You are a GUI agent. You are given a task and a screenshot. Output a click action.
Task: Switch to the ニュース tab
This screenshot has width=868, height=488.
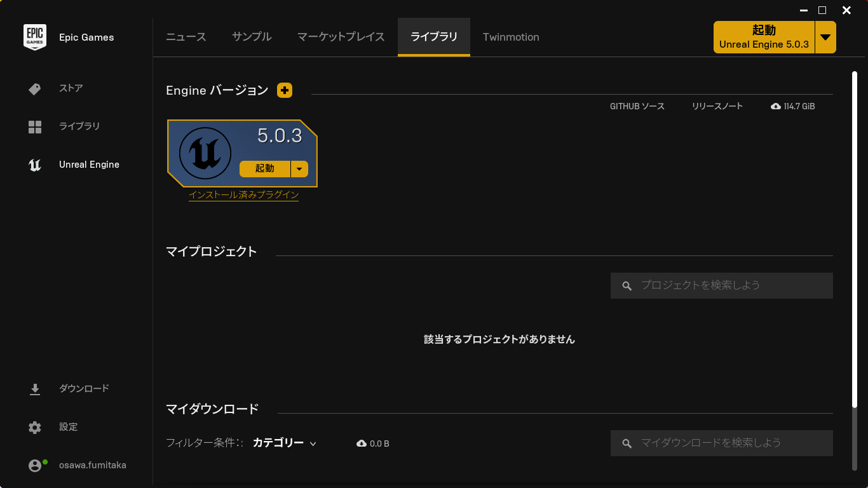point(186,37)
